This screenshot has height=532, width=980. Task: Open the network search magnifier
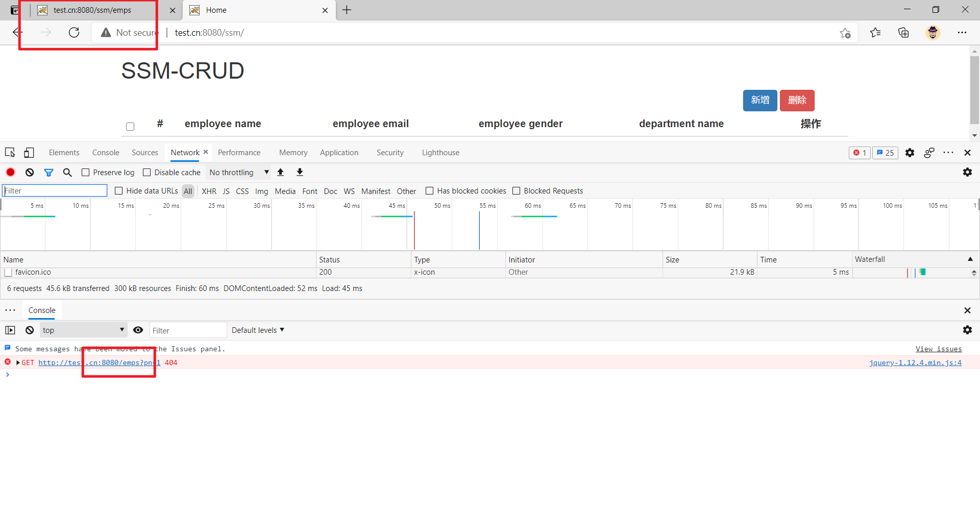67,173
